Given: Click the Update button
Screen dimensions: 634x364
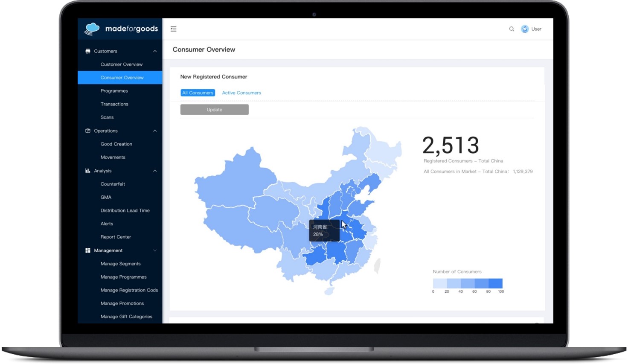Looking at the screenshot, I should [214, 110].
